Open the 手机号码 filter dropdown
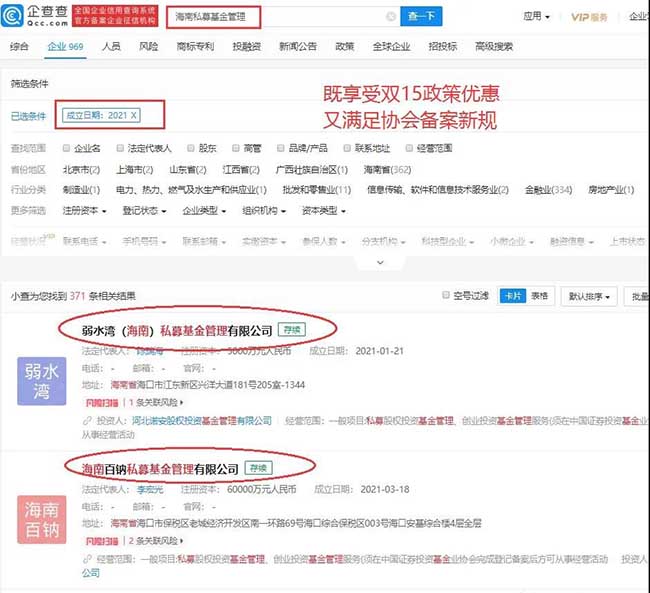650x593 pixels. tap(144, 241)
